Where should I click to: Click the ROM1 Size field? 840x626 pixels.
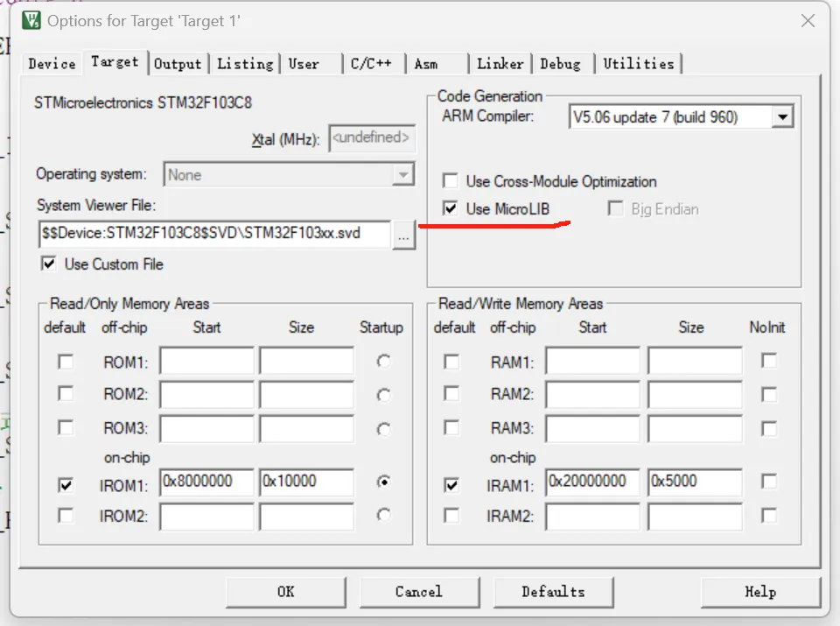click(x=307, y=361)
